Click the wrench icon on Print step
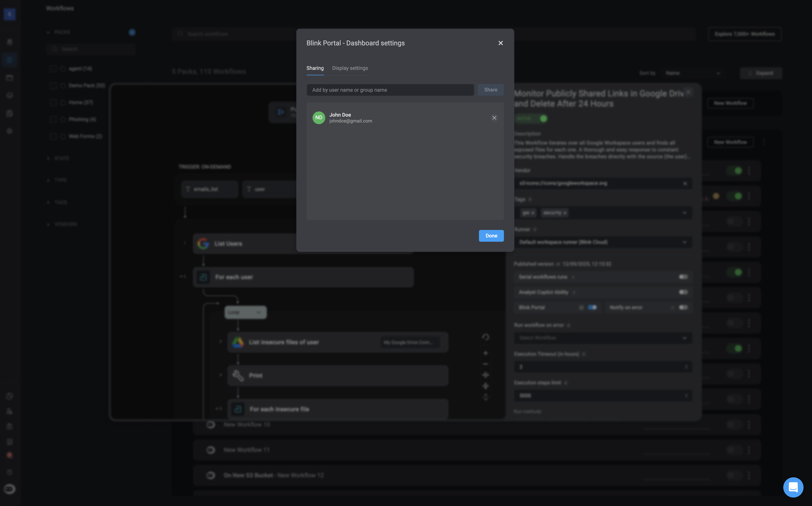The image size is (812, 506). coord(238,376)
